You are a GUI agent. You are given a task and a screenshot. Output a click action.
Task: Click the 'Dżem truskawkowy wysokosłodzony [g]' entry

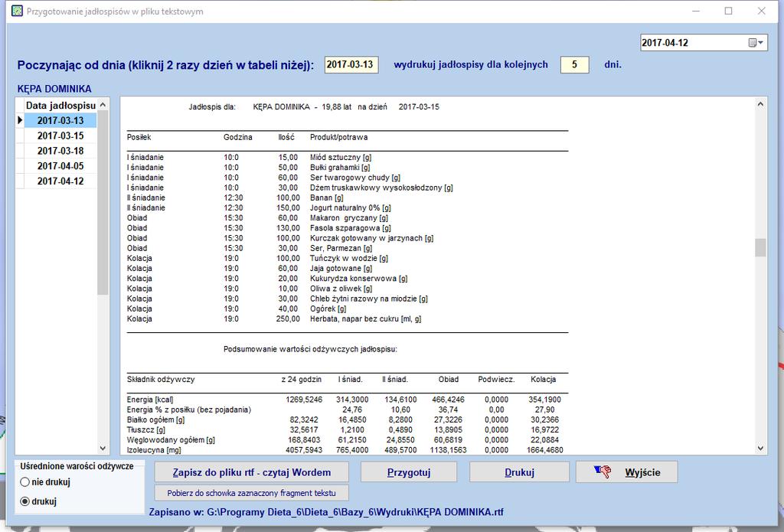(381, 188)
